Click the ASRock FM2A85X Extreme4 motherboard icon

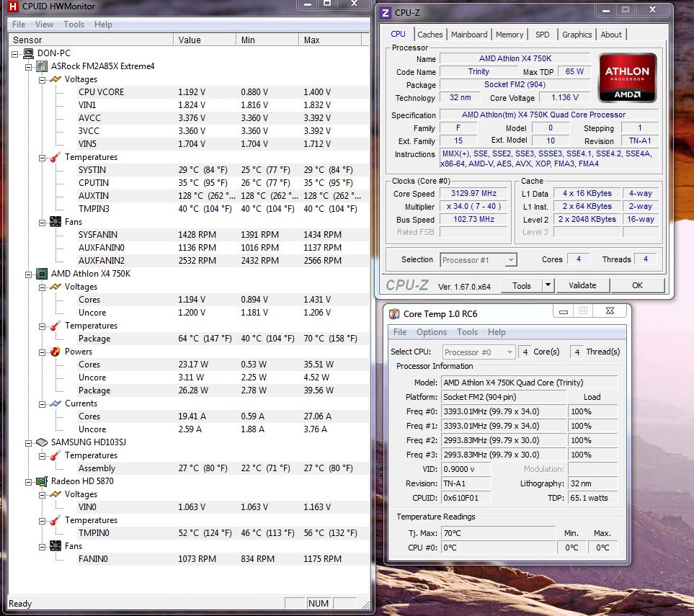[42, 66]
